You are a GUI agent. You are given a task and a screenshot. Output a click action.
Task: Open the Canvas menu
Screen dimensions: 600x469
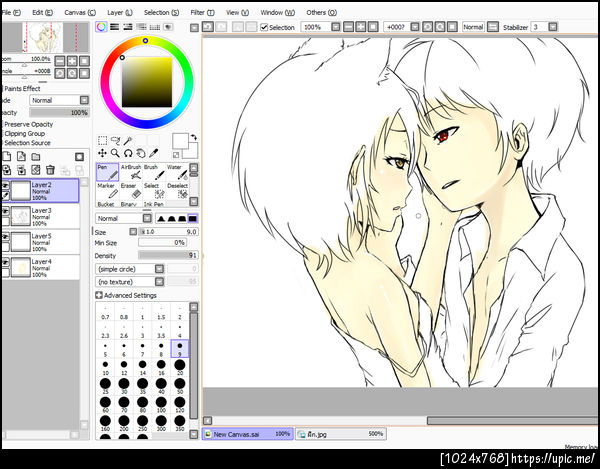[80, 13]
